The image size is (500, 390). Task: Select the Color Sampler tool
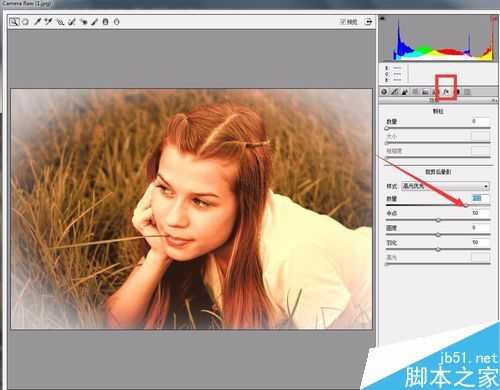[49, 22]
